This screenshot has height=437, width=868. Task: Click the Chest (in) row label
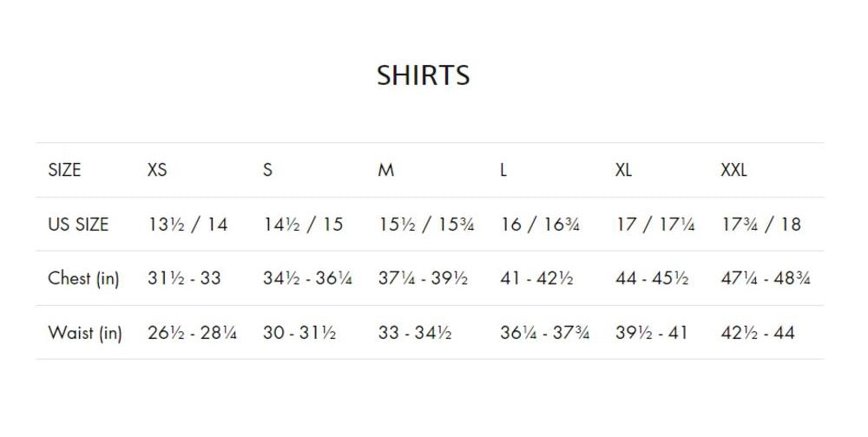pyautogui.click(x=83, y=278)
